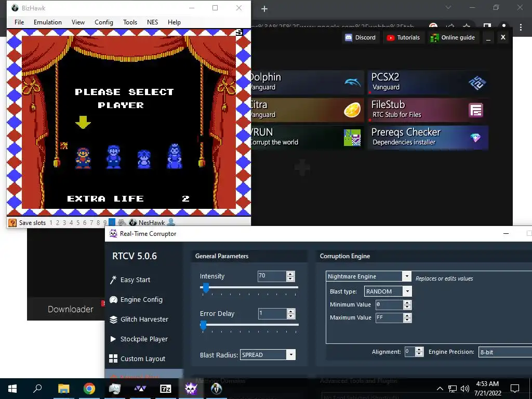The image size is (532, 399).
Task: Click the Prereqs Checker diamond icon
Action: tap(475, 137)
